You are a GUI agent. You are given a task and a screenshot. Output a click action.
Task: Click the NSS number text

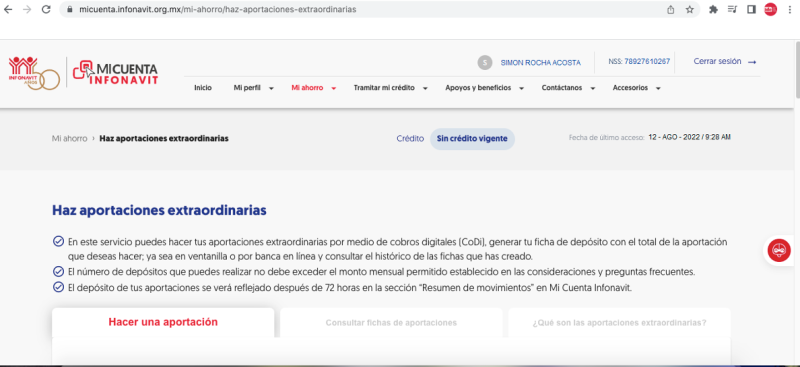639,61
